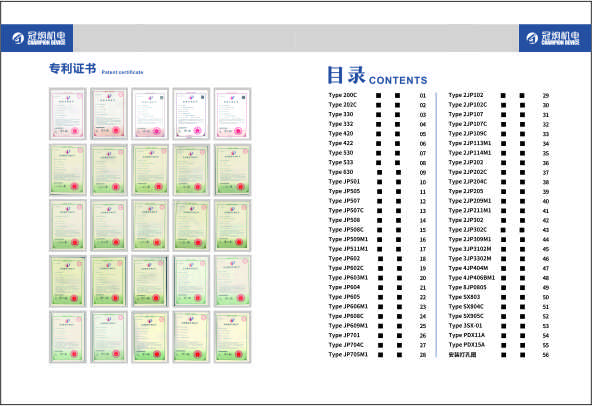Click page number 29 in contents
Viewport: 592px width, 406px height.
tap(546, 96)
